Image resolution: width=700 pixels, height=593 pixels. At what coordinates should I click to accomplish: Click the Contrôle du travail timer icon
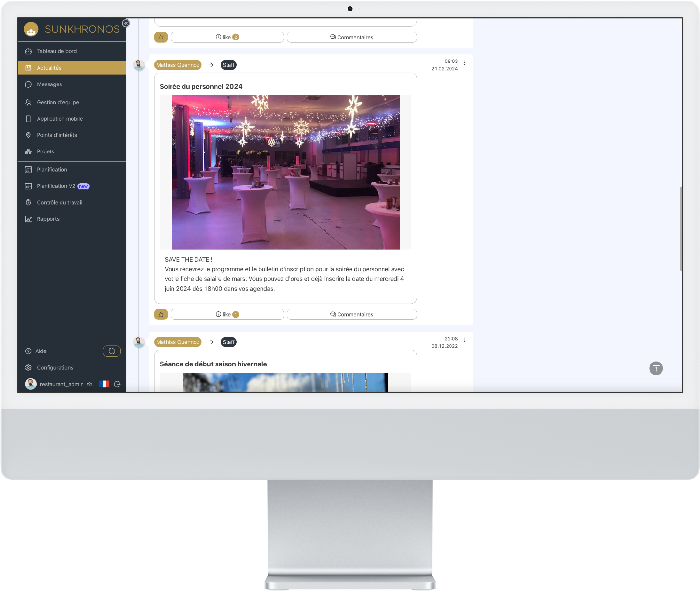point(28,203)
